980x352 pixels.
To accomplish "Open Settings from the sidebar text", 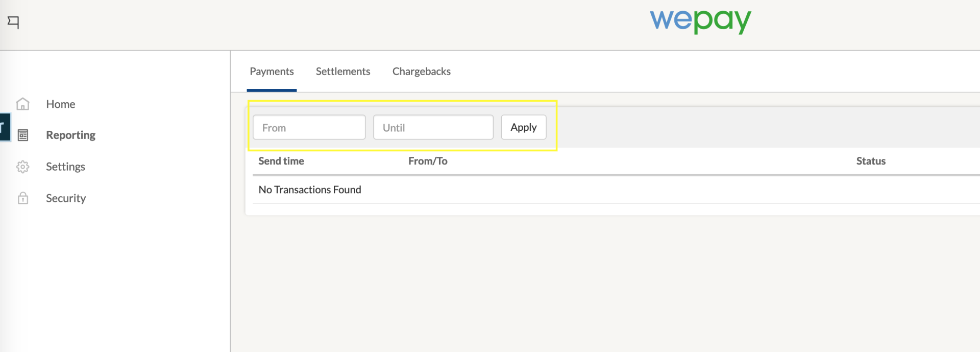I will point(65,167).
